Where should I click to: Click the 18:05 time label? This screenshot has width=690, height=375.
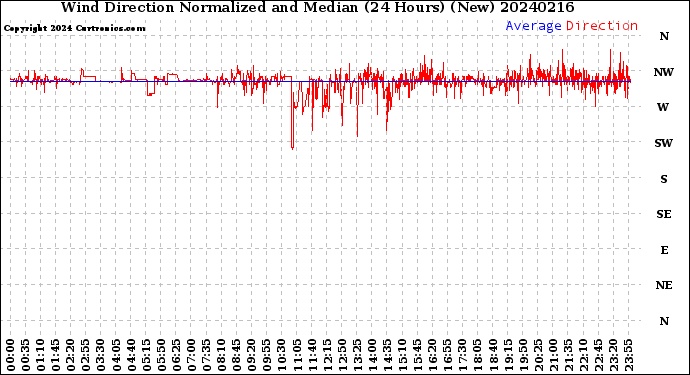coord(478,355)
